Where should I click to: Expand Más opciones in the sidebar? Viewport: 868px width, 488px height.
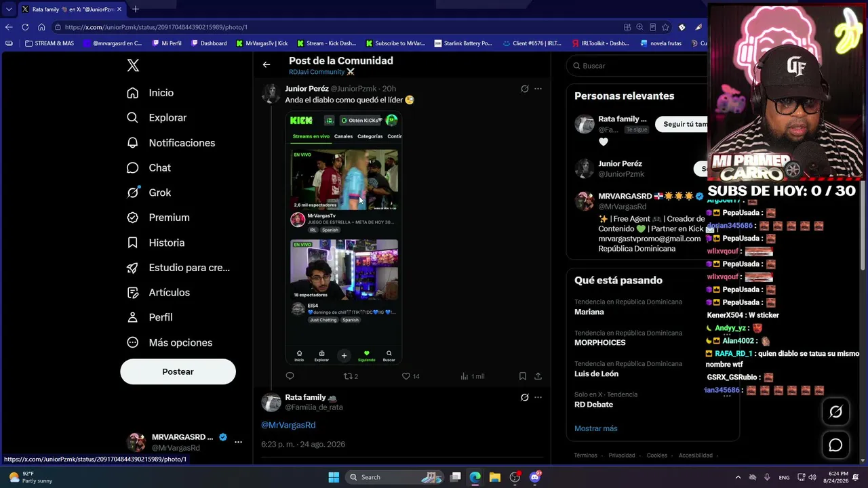pyautogui.click(x=170, y=342)
